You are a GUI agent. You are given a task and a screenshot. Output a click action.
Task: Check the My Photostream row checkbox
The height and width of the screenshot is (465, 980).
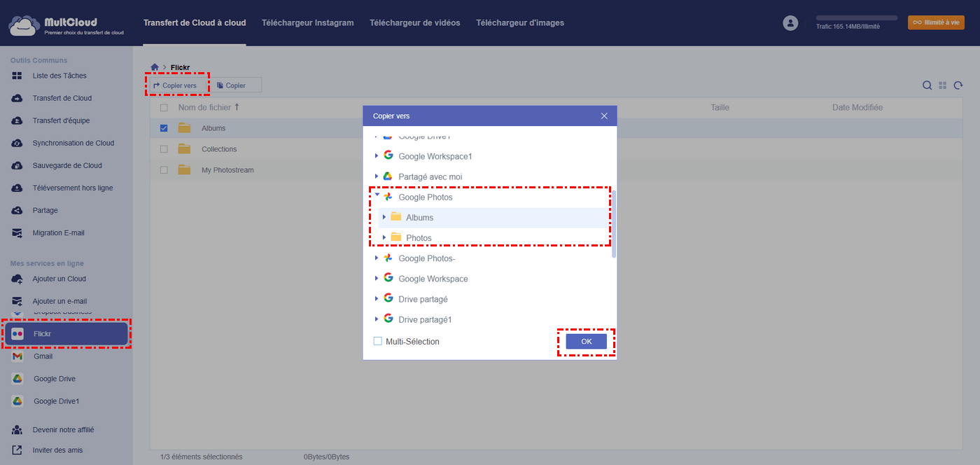pos(164,170)
